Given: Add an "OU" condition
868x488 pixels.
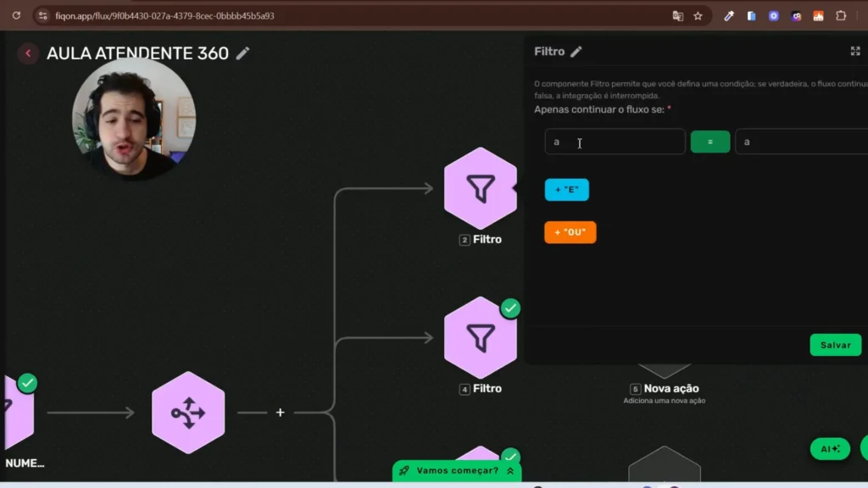Looking at the screenshot, I should pyautogui.click(x=570, y=232).
